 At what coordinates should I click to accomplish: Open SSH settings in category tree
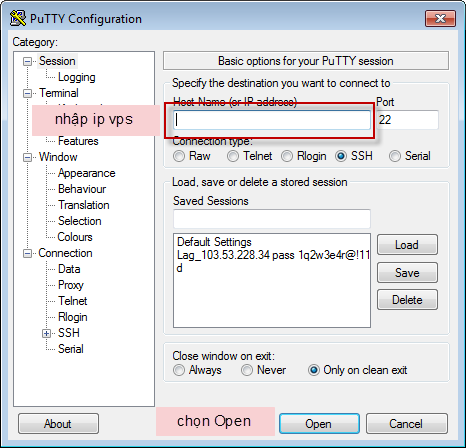pos(69,333)
